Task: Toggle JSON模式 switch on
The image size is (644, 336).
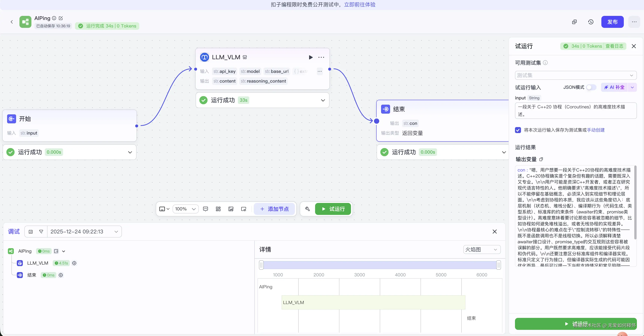Action: point(591,87)
